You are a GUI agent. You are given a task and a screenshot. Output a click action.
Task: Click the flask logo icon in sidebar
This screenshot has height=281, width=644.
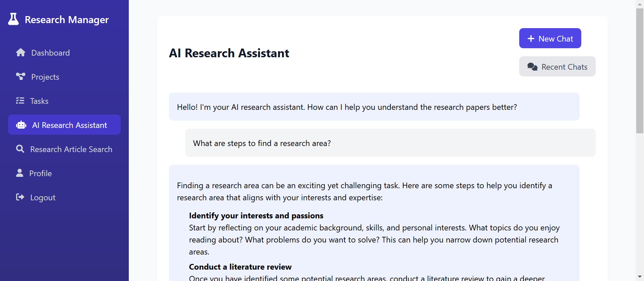(13, 19)
